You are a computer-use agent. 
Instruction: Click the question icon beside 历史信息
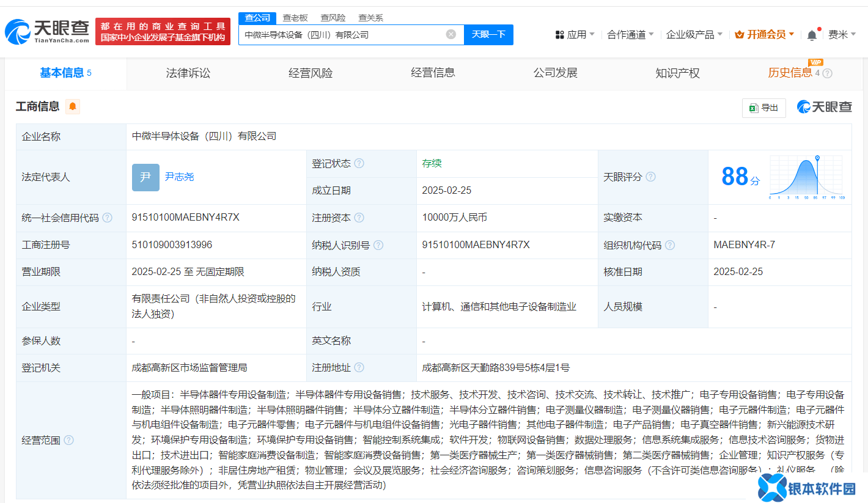[827, 73]
